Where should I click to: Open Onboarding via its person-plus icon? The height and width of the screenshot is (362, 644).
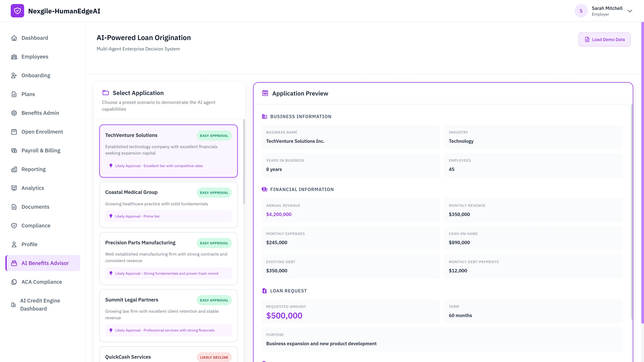point(14,75)
